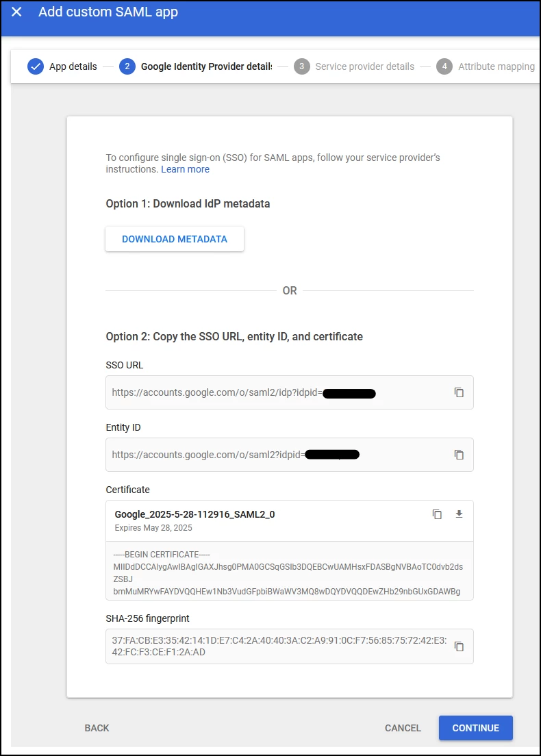Click the step 3 number circle

(302, 66)
